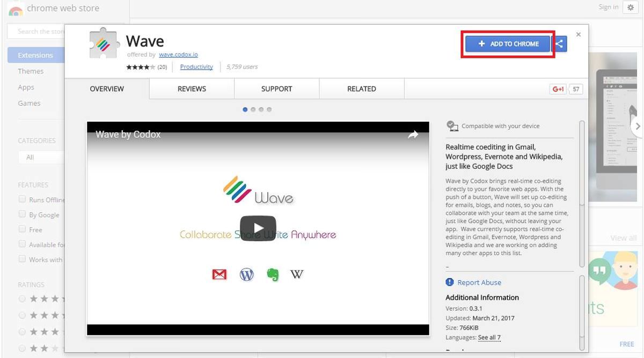Click the View all link in the background

pyautogui.click(x=624, y=238)
